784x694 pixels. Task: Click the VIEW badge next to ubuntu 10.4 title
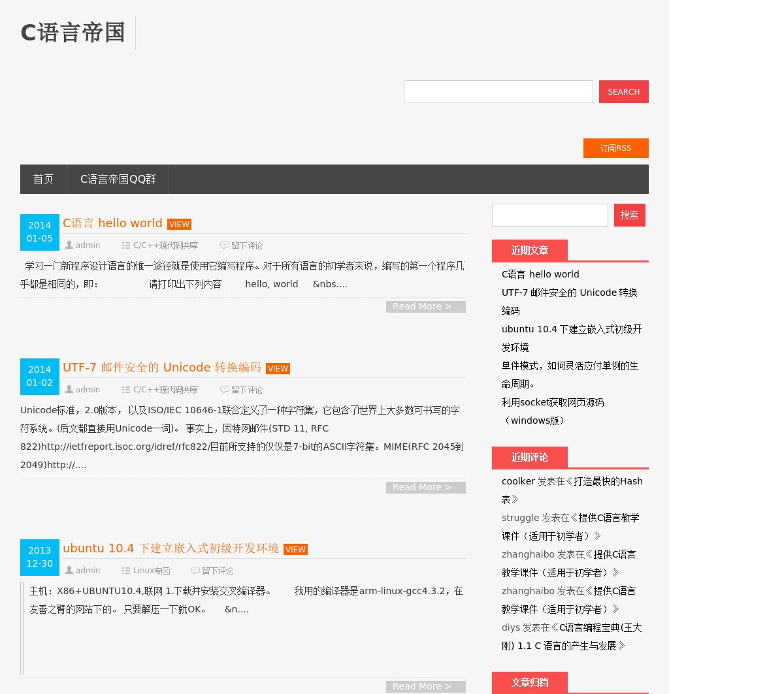point(295,549)
